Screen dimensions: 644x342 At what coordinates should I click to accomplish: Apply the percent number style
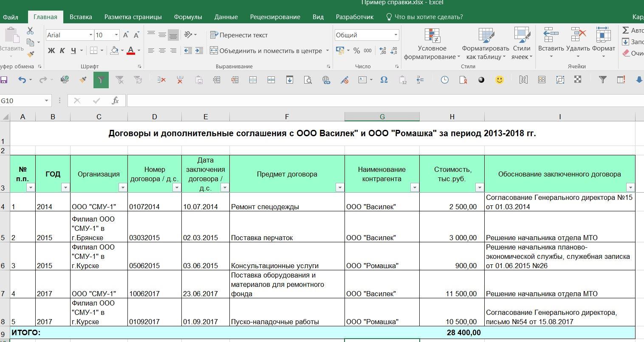pyautogui.click(x=356, y=50)
